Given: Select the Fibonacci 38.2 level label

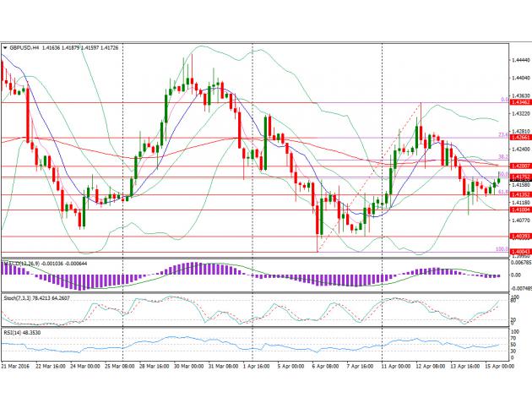Looking at the screenshot, I should coord(501,156).
